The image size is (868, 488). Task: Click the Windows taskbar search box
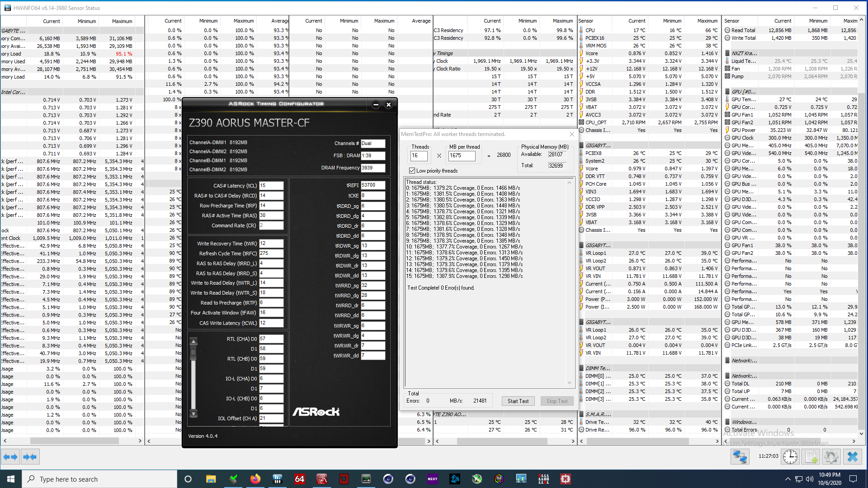pyautogui.click(x=99, y=479)
